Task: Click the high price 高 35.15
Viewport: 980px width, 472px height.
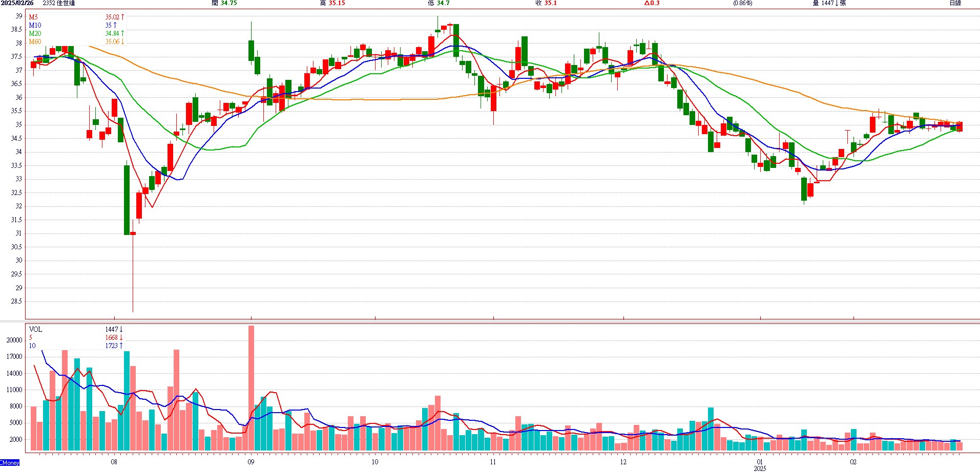Action: click(x=332, y=3)
